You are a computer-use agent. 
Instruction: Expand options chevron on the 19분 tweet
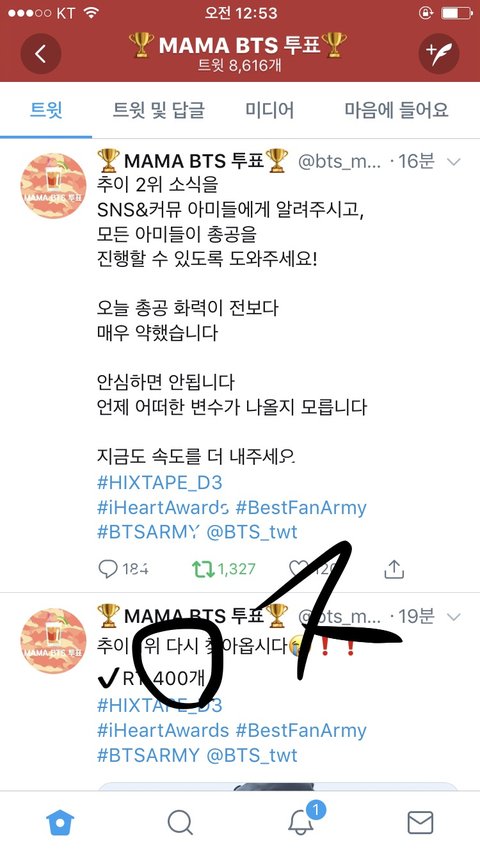453,617
